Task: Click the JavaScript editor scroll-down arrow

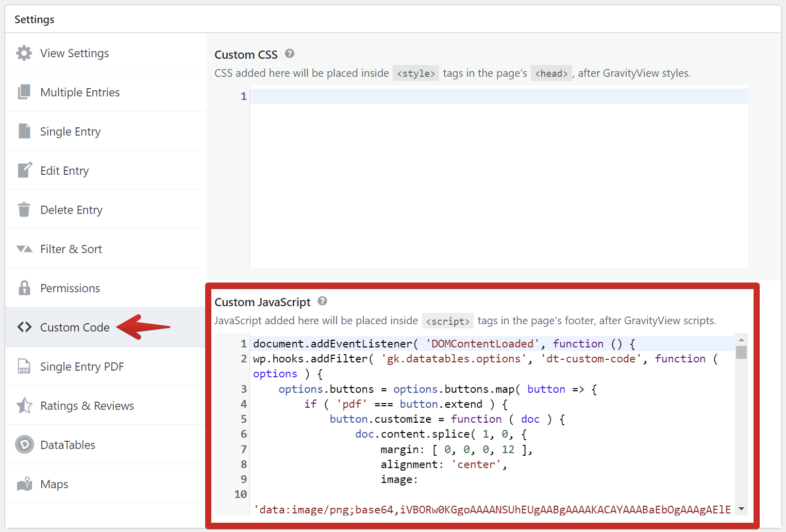Action: 741,509
